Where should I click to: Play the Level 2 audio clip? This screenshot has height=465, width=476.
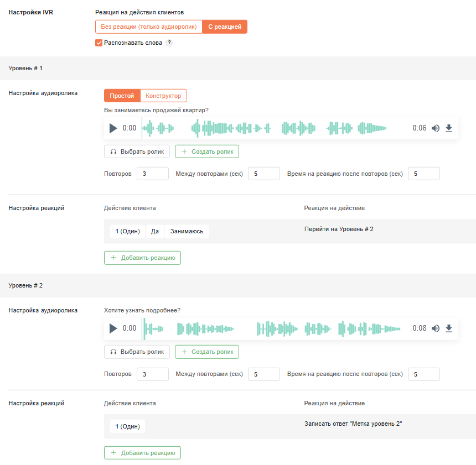[113, 328]
